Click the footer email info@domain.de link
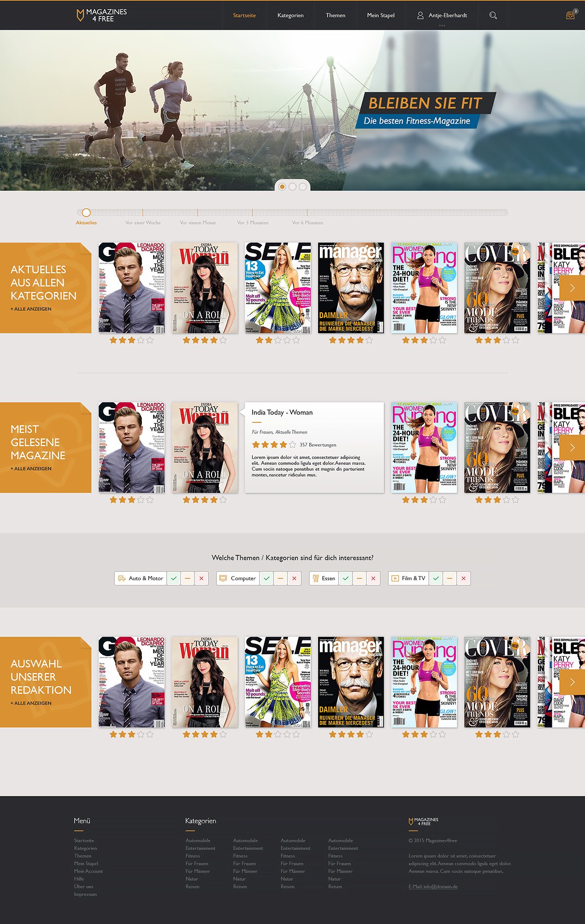The width and height of the screenshot is (585, 924). click(x=433, y=886)
